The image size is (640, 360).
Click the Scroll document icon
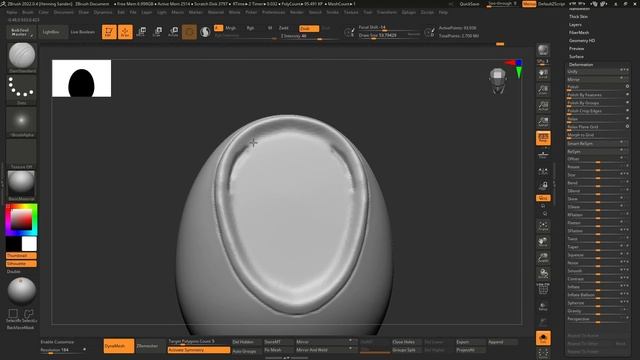(543, 74)
